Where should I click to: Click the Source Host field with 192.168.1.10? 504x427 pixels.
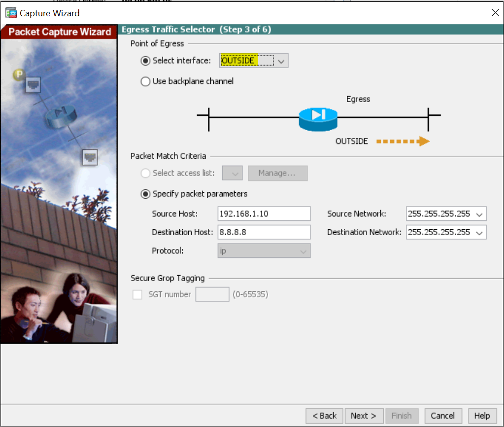[264, 213]
